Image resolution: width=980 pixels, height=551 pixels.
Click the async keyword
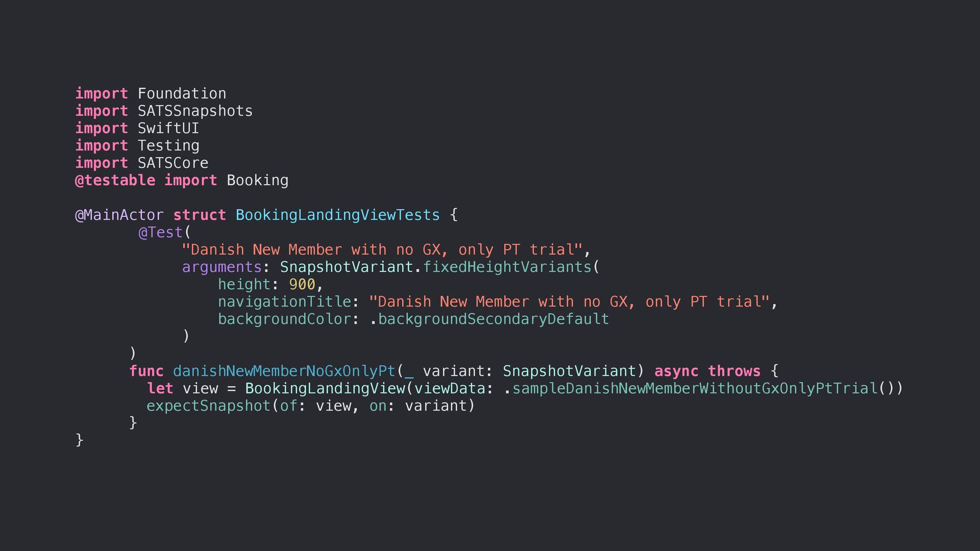point(676,371)
